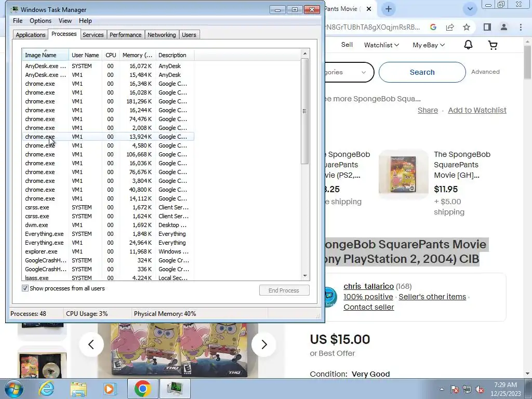
Task: Click the End Process button
Action: 284,290
